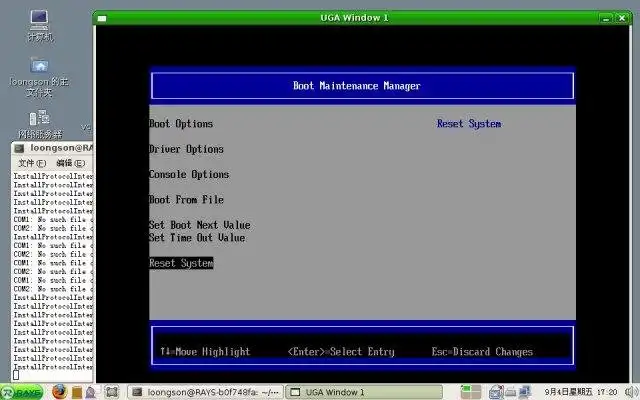Open the volume speaker tray icon
This screenshot has width=640, height=400.
631,392
